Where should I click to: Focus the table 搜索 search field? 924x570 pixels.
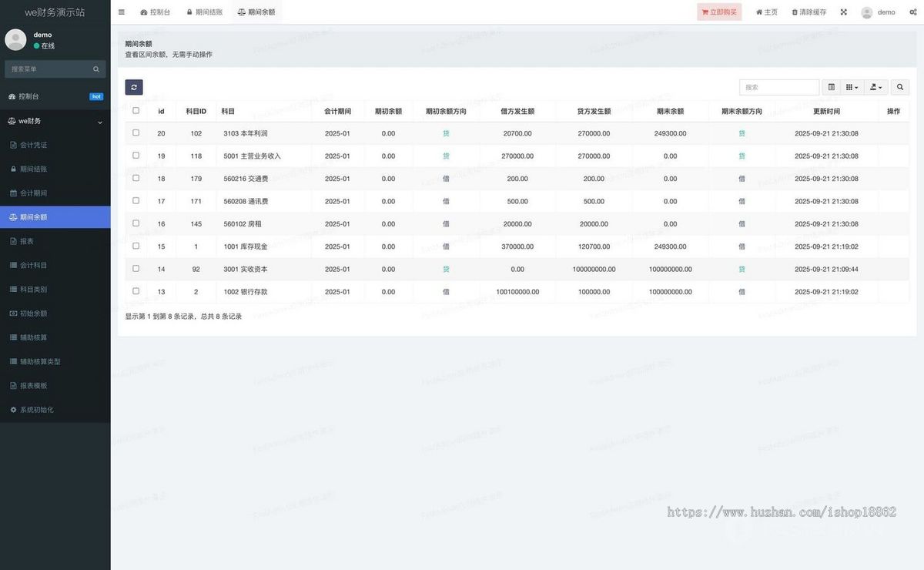[779, 87]
